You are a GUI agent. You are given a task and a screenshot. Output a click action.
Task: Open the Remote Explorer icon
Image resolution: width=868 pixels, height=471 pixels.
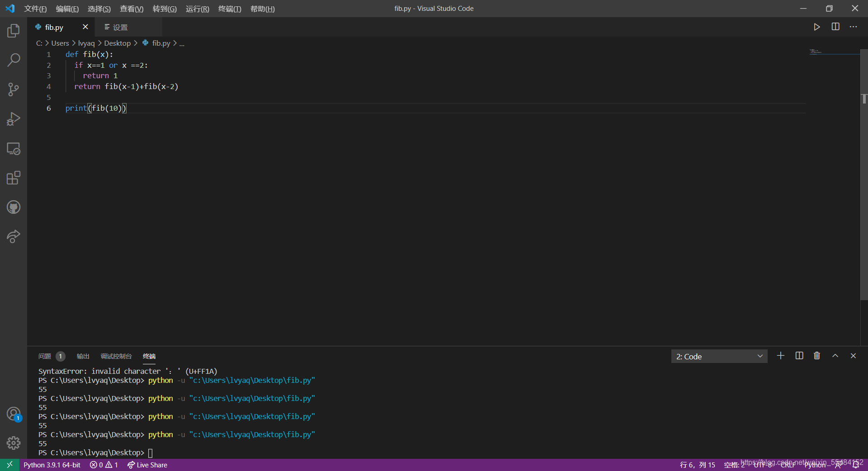[x=14, y=149]
